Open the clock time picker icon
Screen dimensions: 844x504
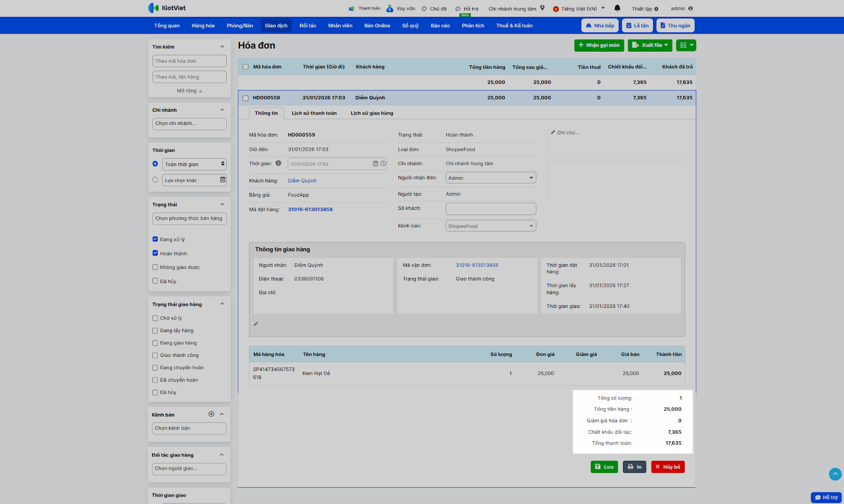point(383,164)
